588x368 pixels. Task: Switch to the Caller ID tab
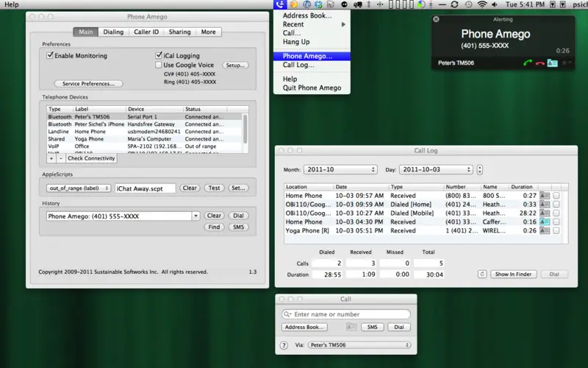(x=146, y=32)
